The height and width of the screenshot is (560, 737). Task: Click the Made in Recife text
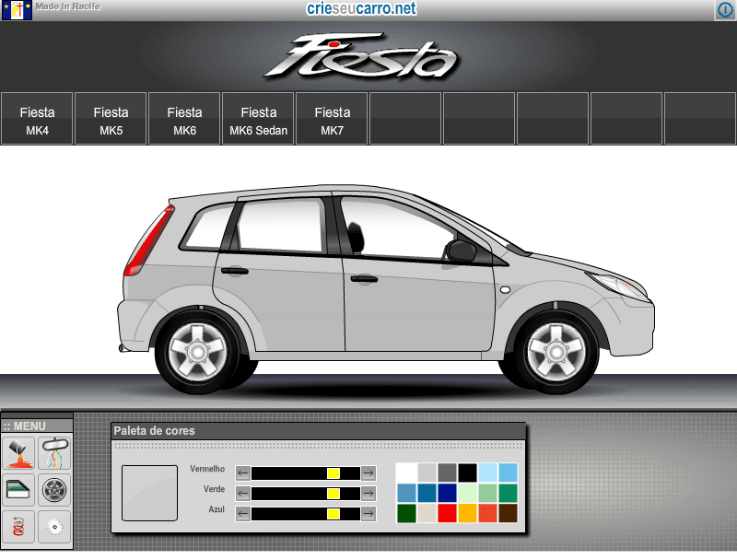[67, 6]
